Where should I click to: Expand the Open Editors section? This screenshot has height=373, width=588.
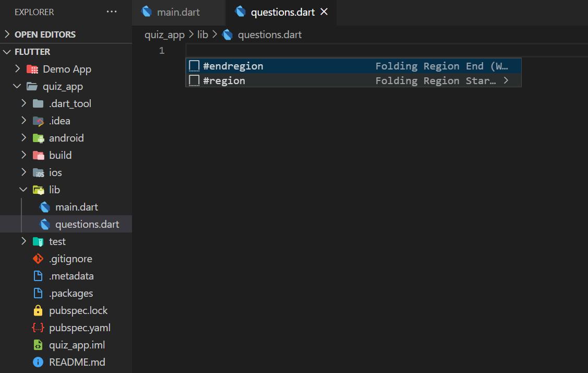point(7,34)
